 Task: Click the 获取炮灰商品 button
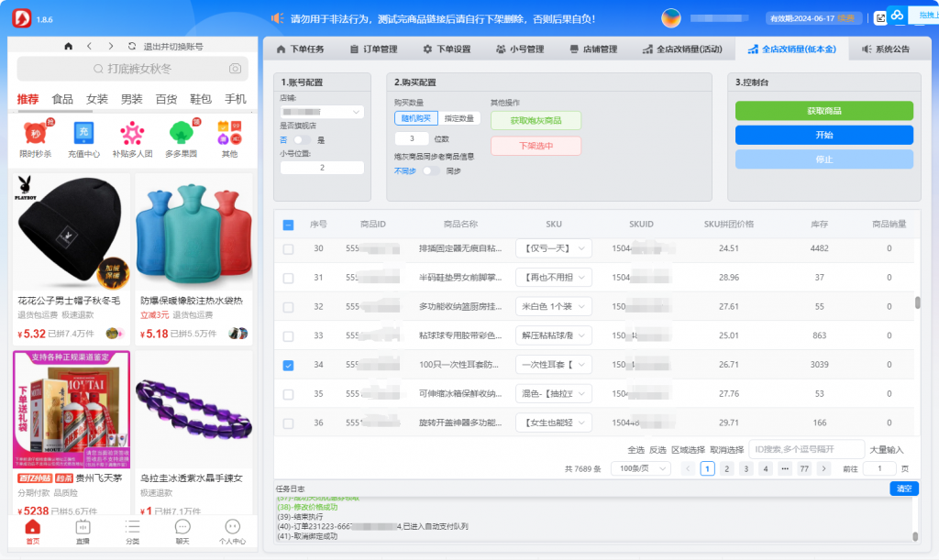[536, 121]
